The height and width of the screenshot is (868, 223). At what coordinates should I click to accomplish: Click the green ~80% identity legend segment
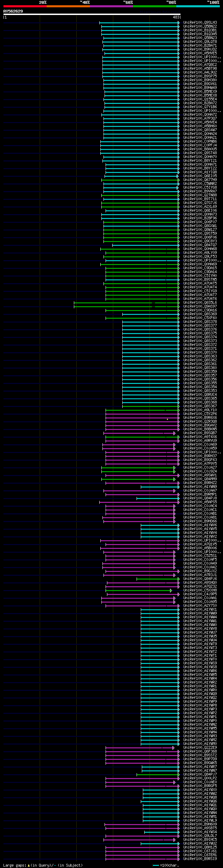154,6
